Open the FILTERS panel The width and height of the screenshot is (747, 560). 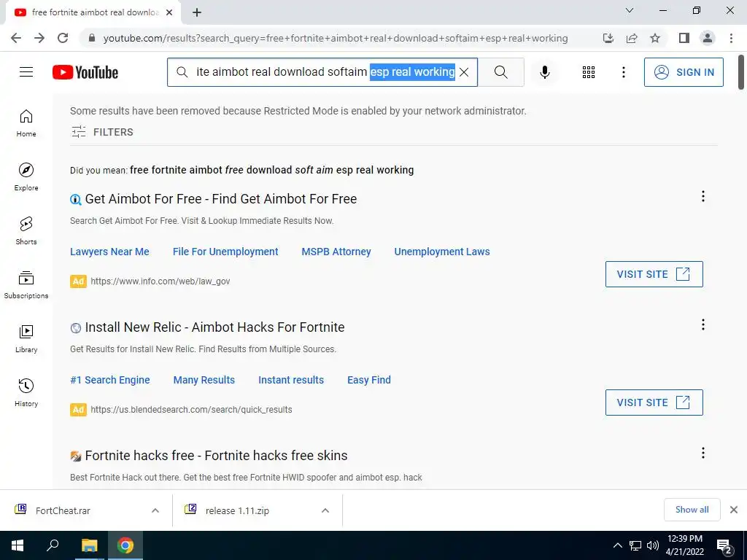click(102, 132)
